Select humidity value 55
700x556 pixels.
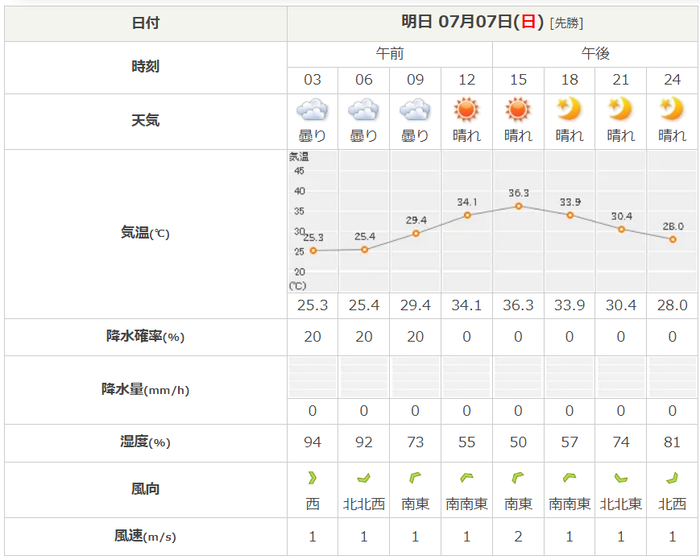467,442
